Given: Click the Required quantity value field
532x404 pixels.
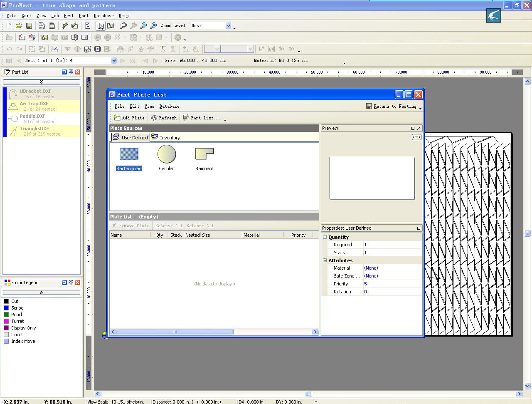Looking at the screenshot, I should pyautogui.click(x=392, y=245).
